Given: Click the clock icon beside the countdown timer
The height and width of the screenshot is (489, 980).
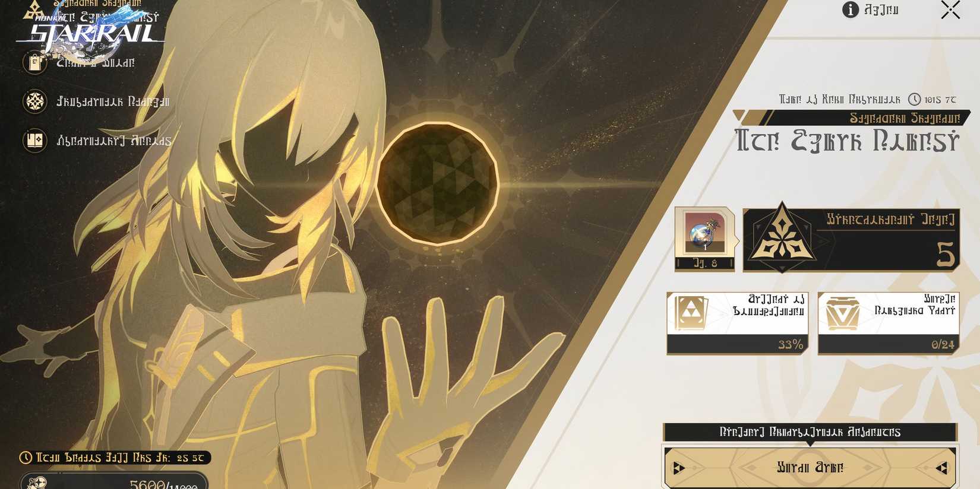Looking at the screenshot, I should [915, 100].
